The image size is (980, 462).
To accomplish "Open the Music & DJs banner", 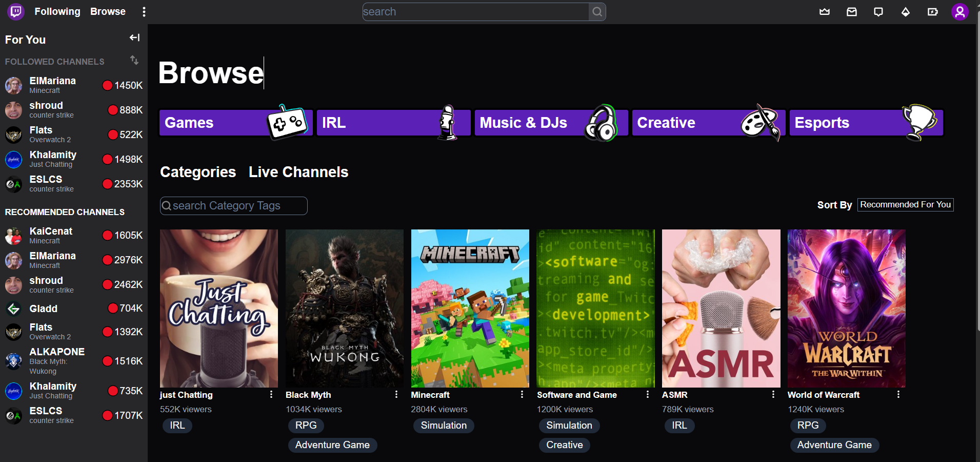I will pyautogui.click(x=551, y=123).
